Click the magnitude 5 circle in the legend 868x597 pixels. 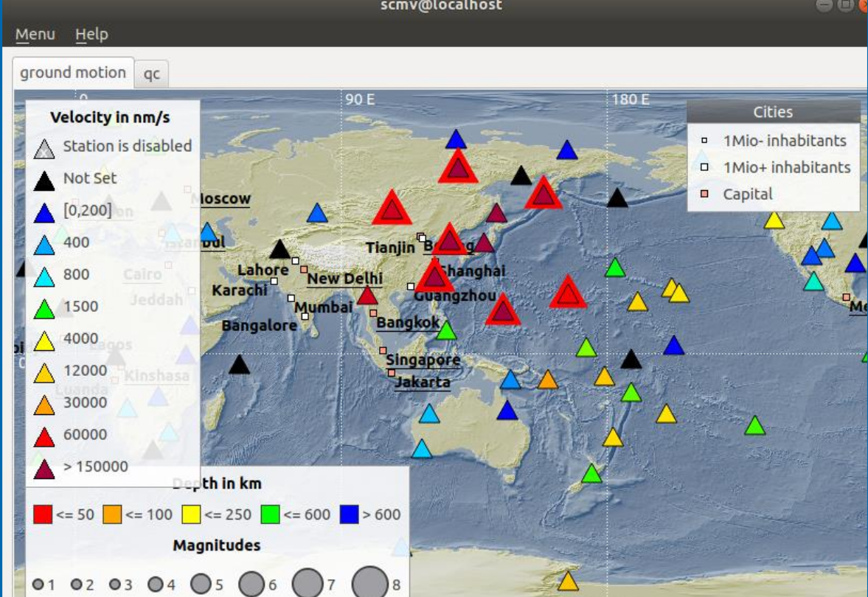(x=201, y=584)
